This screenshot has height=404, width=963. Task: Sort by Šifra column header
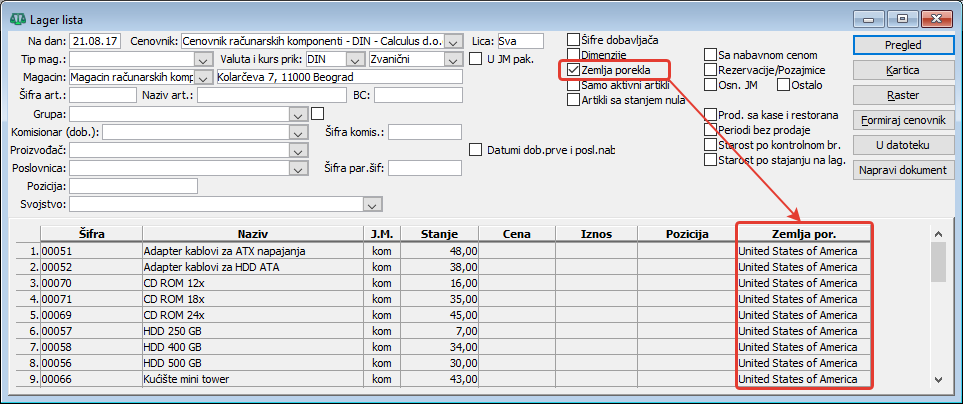click(x=92, y=234)
